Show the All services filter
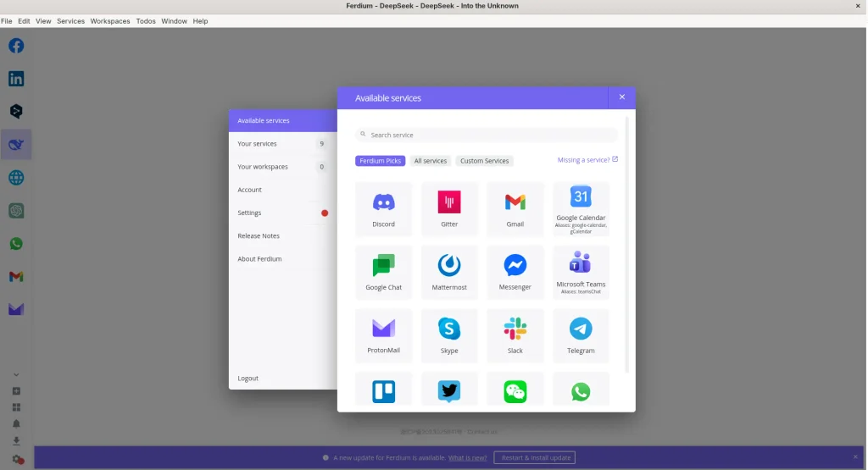This screenshot has height=470, width=868. pos(430,161)
